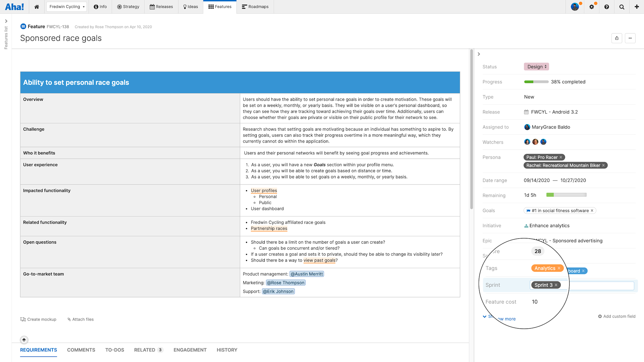The height and width of the screenshot is (362, 644).
Task: Remove the Sprint 3 tag
Action: 556,285
